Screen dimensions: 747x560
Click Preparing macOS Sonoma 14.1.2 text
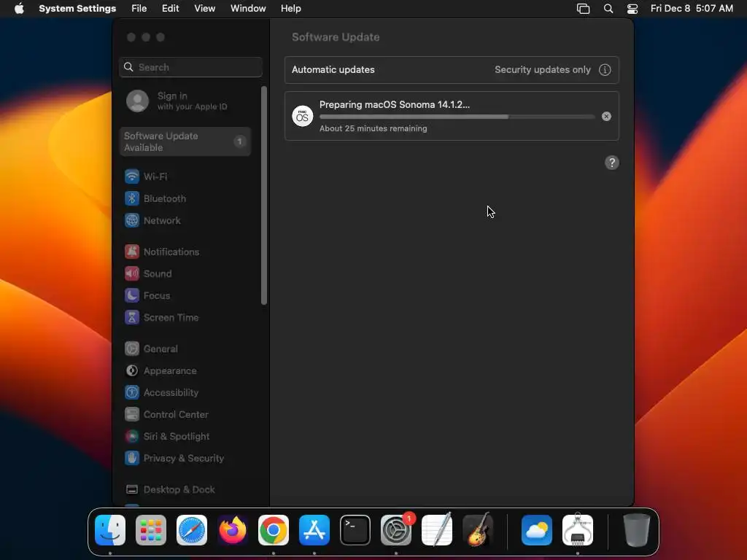(x=395, y=105)
